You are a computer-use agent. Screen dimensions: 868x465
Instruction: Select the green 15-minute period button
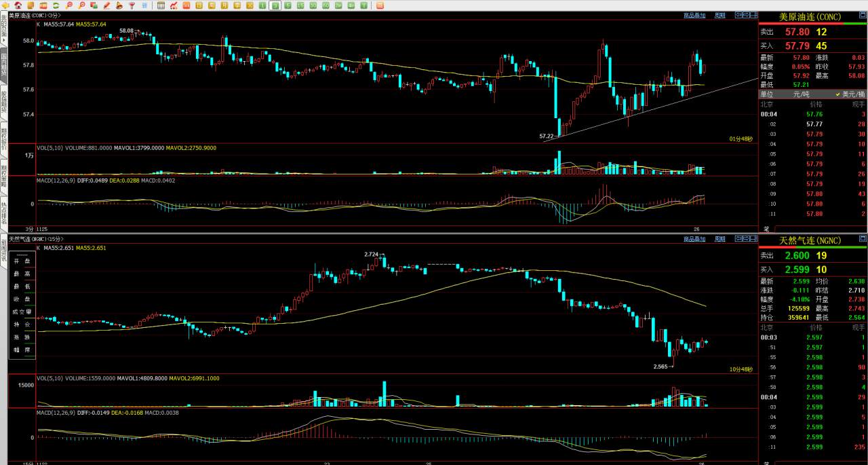click(300, 5)
